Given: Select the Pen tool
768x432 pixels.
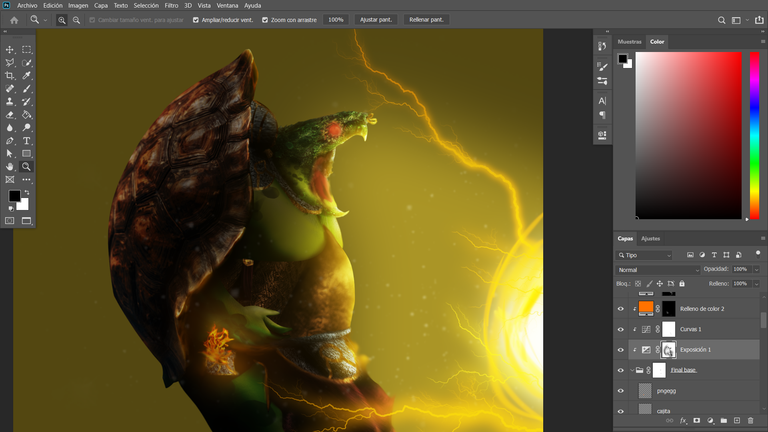Looking at the screenshot, I should pyautogui.click(x=10, y=141).
